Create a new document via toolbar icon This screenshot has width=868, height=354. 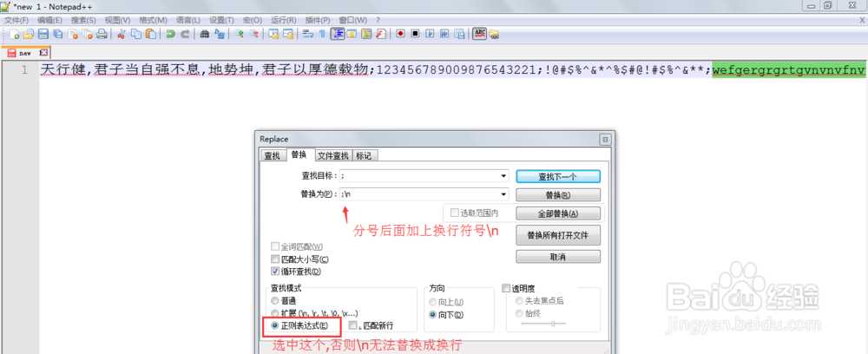coord(15,34)
